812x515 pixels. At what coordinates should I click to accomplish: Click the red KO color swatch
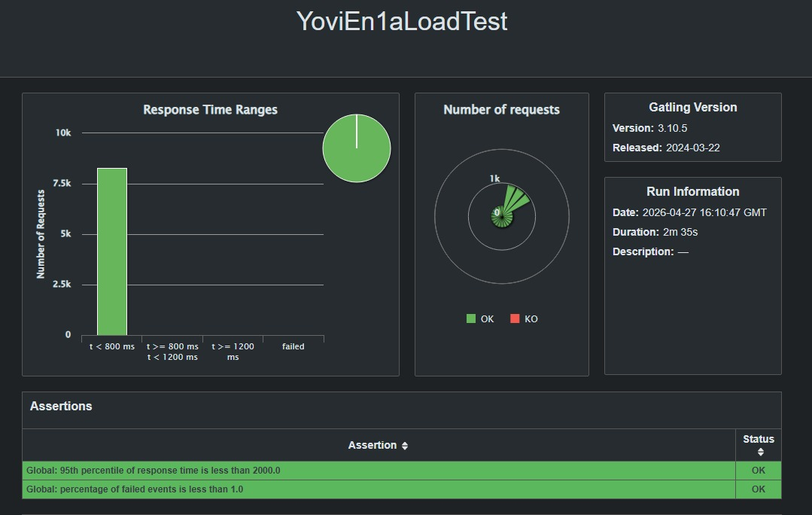pos(514,318)
